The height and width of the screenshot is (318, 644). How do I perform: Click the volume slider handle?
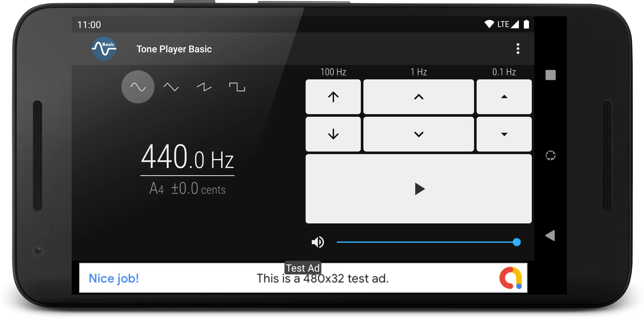[x=517, y=242]
